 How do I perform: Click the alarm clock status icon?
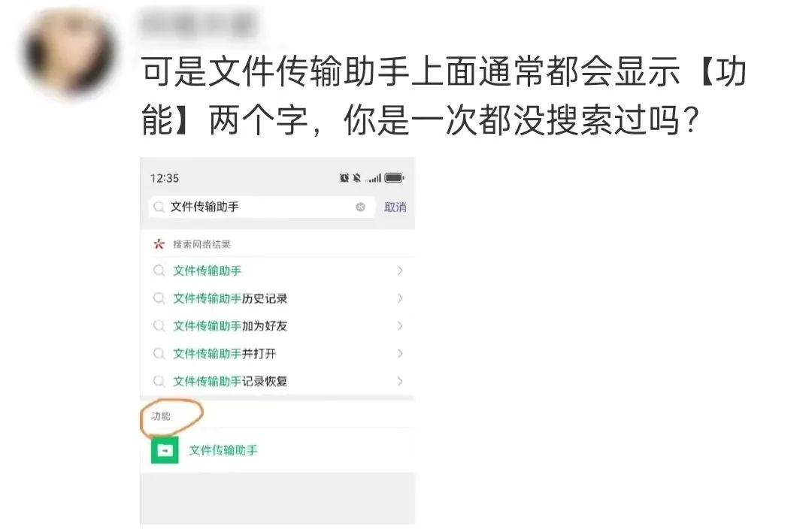coord(344,178)
